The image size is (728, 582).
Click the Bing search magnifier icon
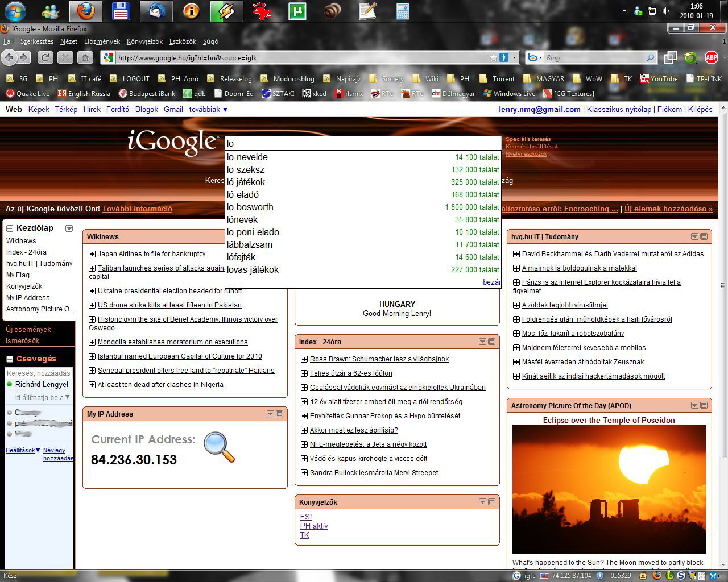[x=651, y=57]
